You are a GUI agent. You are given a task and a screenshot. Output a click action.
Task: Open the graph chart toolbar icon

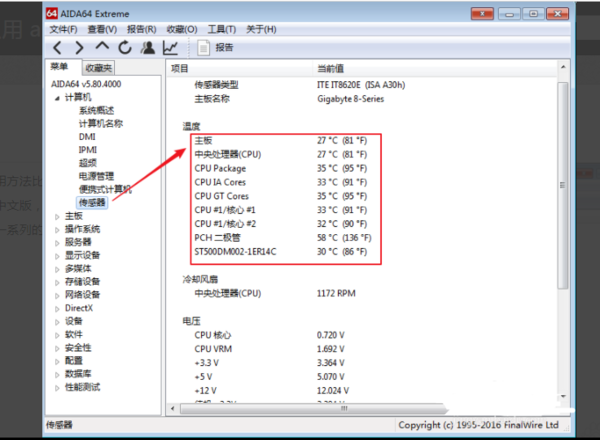[170, 48]
